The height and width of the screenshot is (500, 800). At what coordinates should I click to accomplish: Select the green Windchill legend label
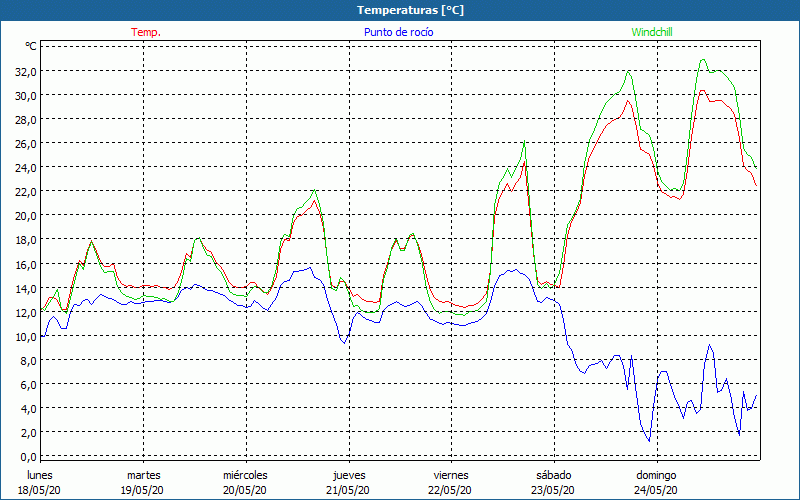coord(652,32)
